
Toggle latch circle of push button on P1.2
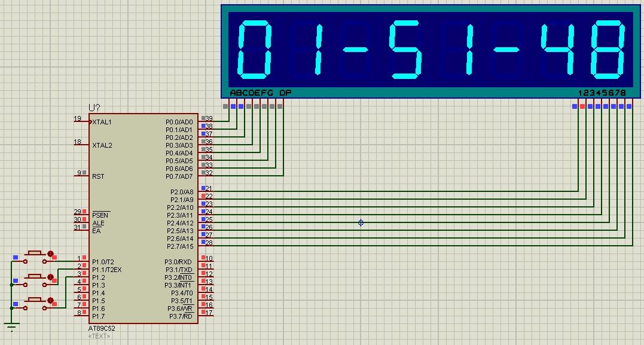(50, 301)
